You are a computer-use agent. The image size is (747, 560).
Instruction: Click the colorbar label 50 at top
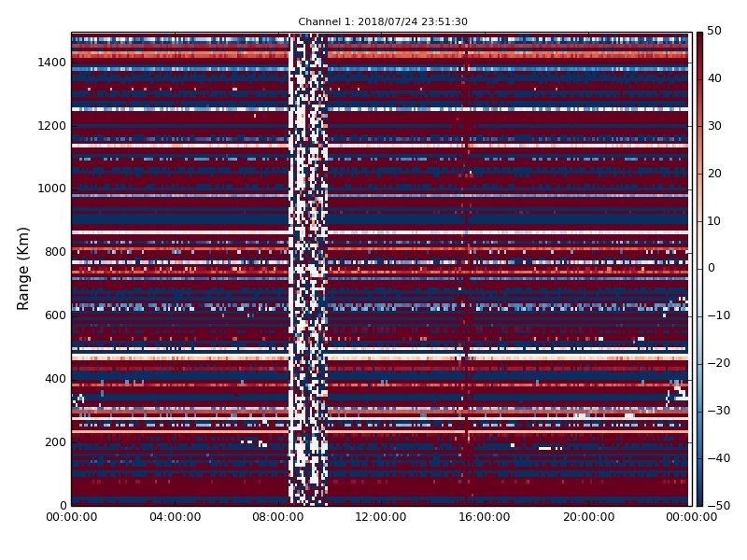click(x=714, y=31)
